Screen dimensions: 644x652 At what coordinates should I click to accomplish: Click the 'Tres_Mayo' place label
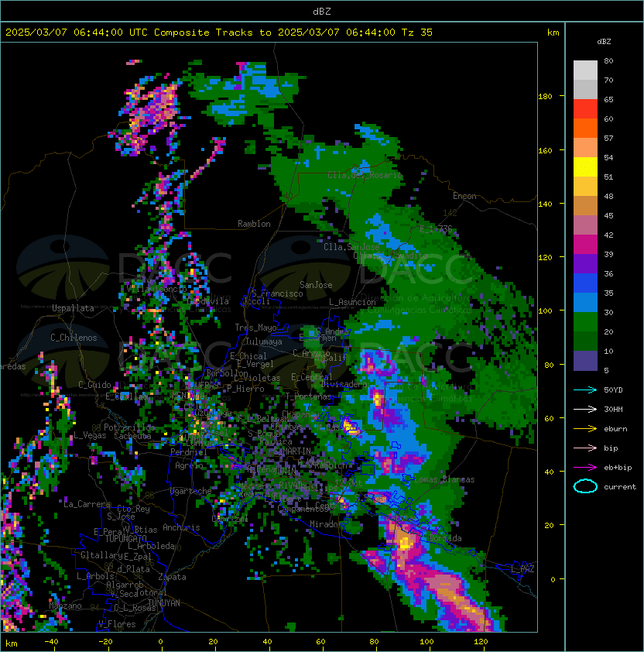point(255,328)
